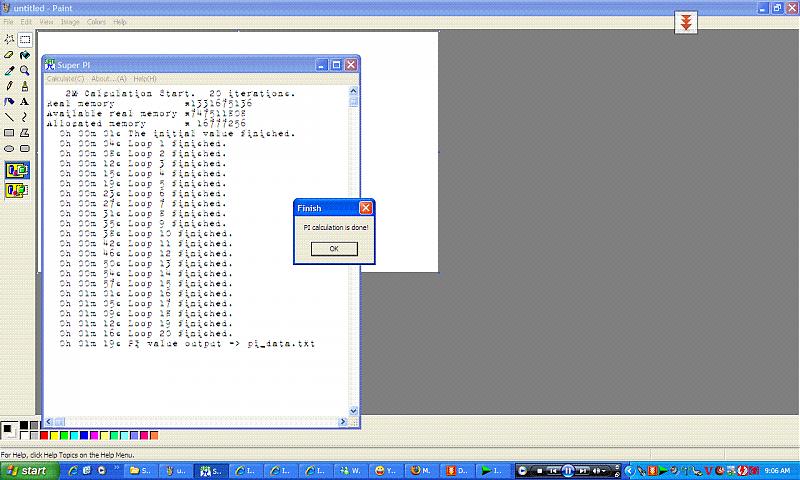Screen dimensions: 800x480
Task: Click the Super PI vertical scrollbar up arrow
Action: click(353, 91)
